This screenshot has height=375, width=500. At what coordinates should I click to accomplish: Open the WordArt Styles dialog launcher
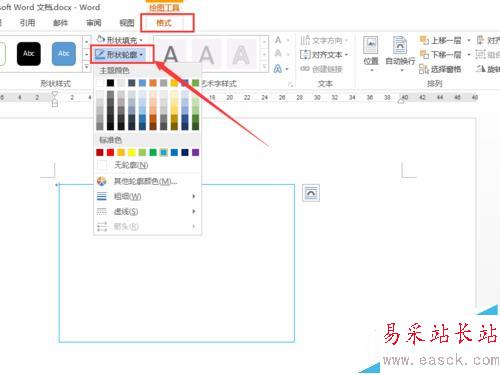pyautogui.click(x=291, y=85)
